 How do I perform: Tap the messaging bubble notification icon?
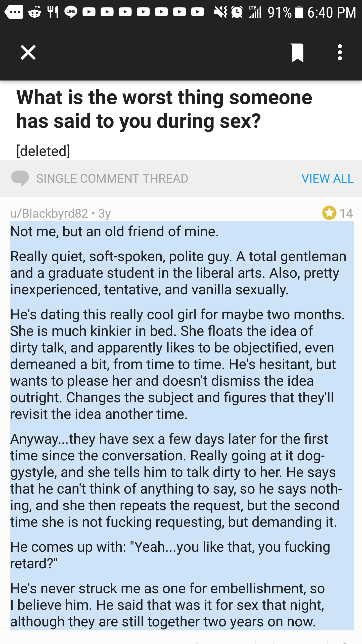(14, 12)
